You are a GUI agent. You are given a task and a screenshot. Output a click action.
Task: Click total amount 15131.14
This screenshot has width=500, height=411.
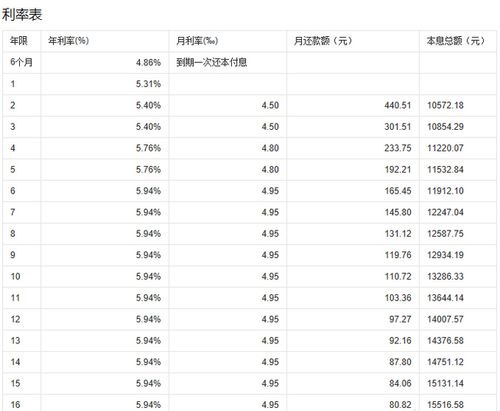[445, 383]
